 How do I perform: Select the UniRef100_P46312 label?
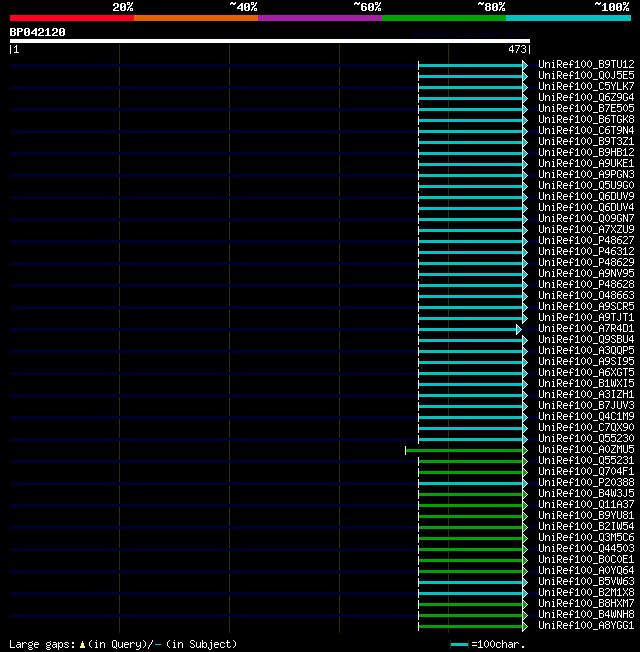point(586,251)
